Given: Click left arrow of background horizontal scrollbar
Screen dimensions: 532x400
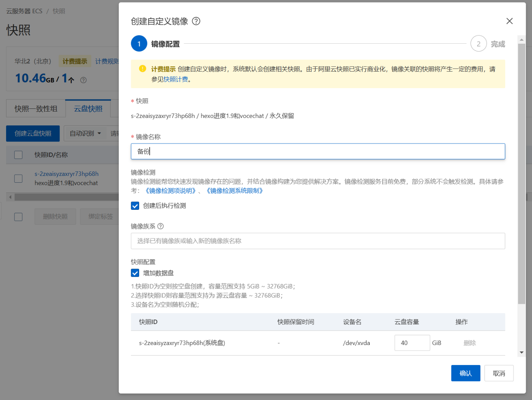Looking at the screenshot, I should click(x=10, y=197).
